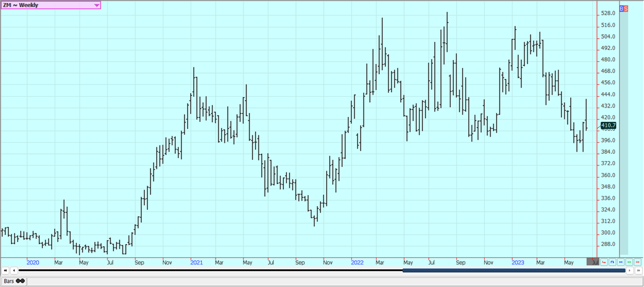
Task: Click the gray Jul date box on axis
Action: pos(593,262)
